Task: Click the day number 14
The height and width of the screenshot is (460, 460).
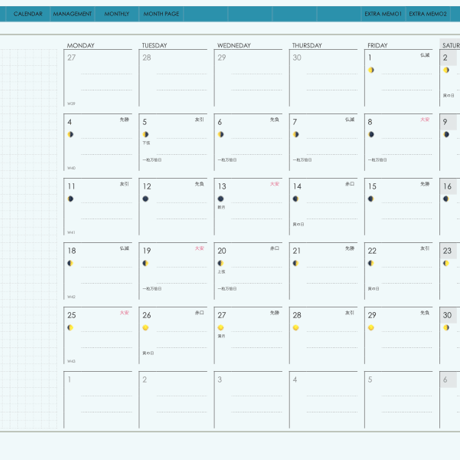Action: coord(297,186)
